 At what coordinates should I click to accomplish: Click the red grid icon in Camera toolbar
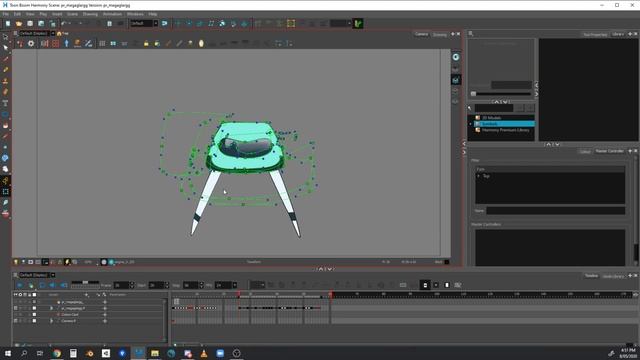tap(56, 43)
